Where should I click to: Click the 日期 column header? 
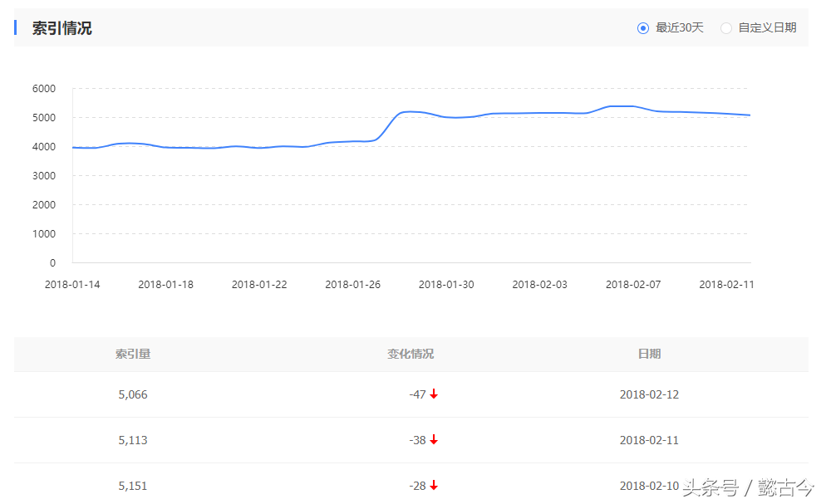[x=649, y=354]
